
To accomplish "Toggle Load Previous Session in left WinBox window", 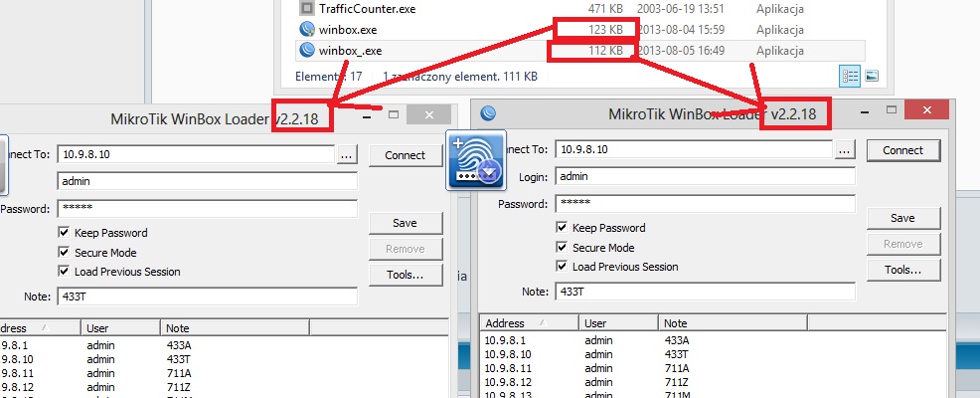I will [x=64, y=272].
